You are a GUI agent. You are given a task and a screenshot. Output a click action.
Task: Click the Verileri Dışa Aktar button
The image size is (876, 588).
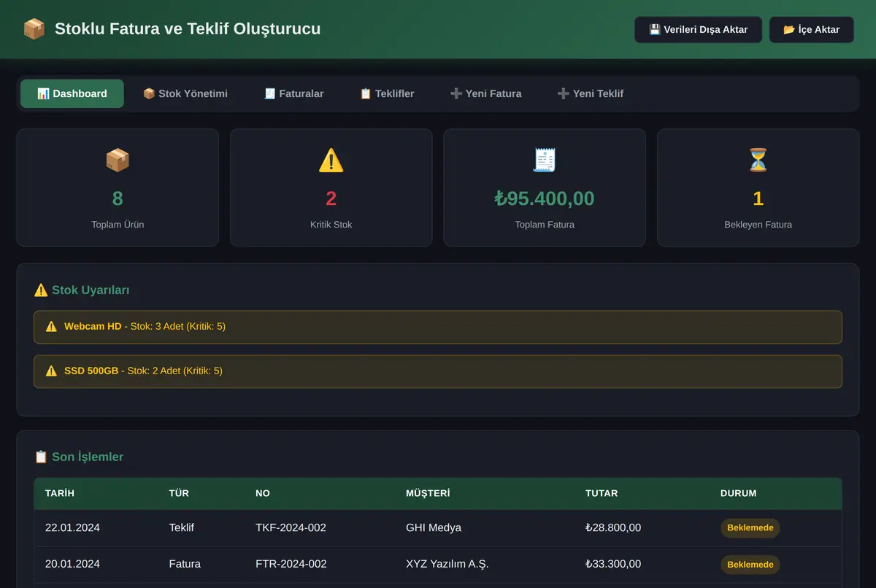coord(699,30)
